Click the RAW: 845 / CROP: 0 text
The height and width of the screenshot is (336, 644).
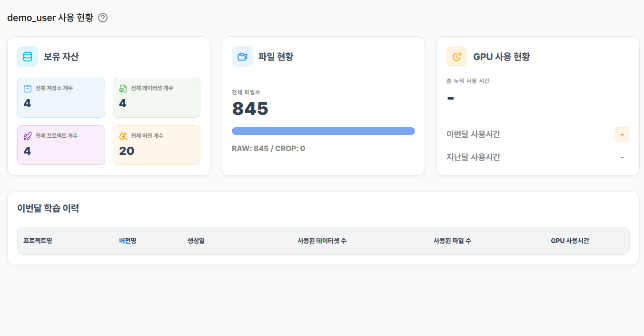tap(268, 148)
